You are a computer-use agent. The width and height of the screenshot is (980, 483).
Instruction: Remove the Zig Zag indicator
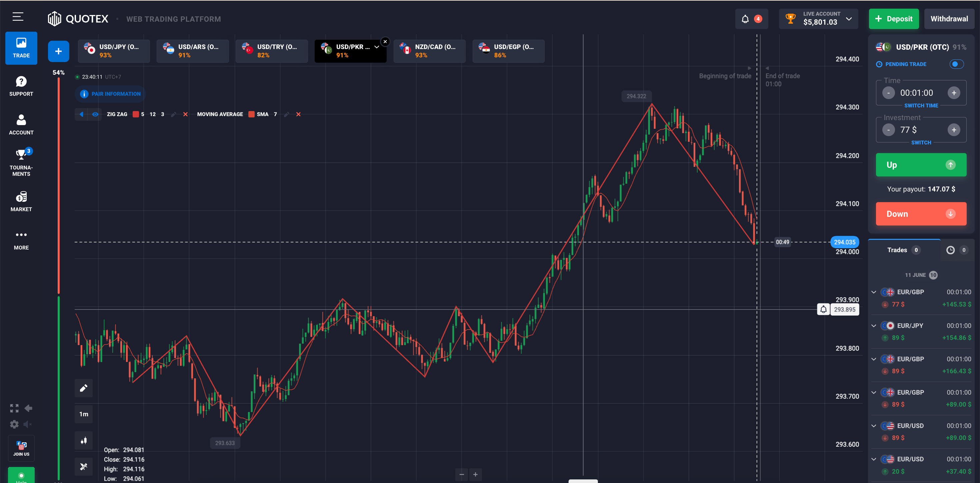click(x=185, y=114)
